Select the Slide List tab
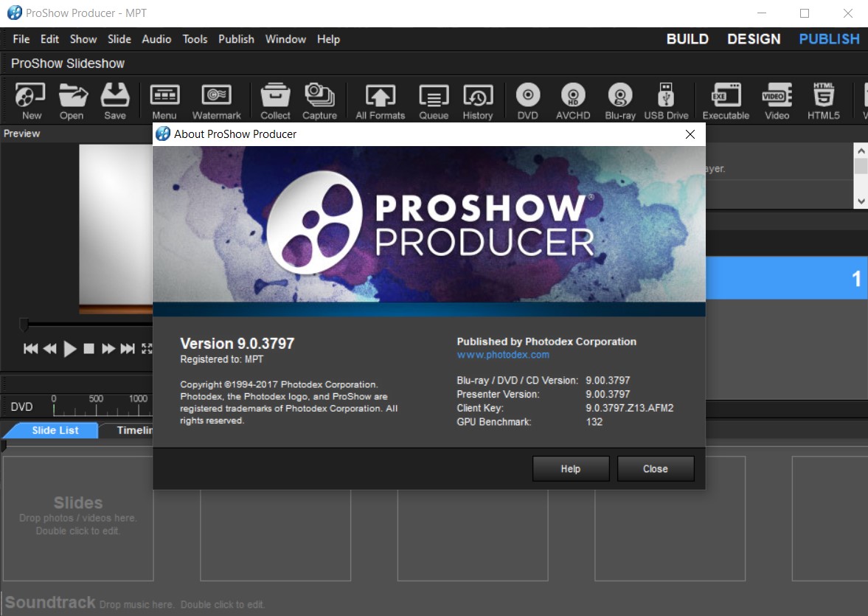The image size is (868, 616). point(55,430)
